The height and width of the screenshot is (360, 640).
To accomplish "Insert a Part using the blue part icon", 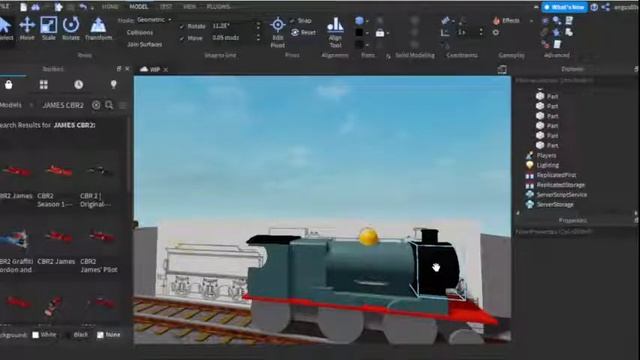I will [x=359, y=20].
